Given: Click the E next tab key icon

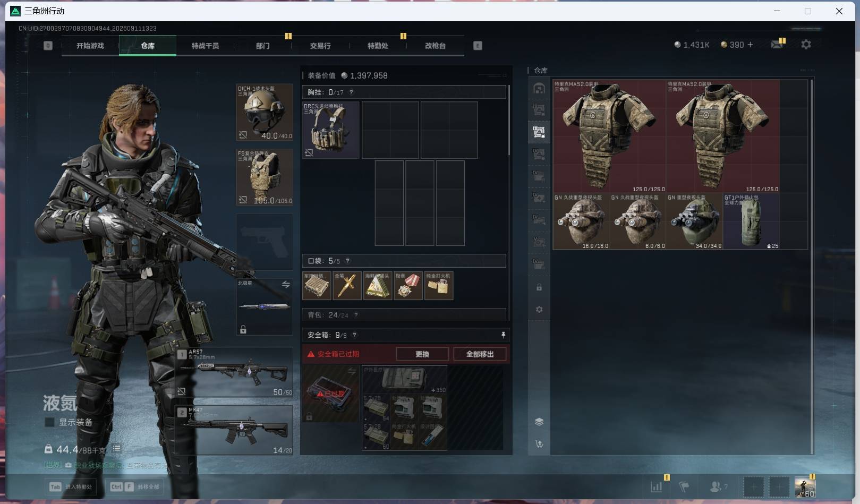Looking at the screenshot, I should pos(478,46).
